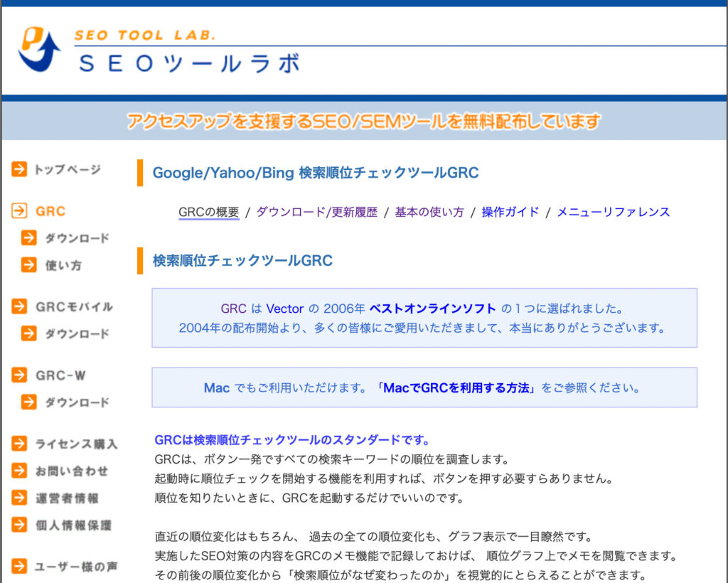Open GRCモバイル sidebar item
The image size is (728, 583).
point(74,307)
